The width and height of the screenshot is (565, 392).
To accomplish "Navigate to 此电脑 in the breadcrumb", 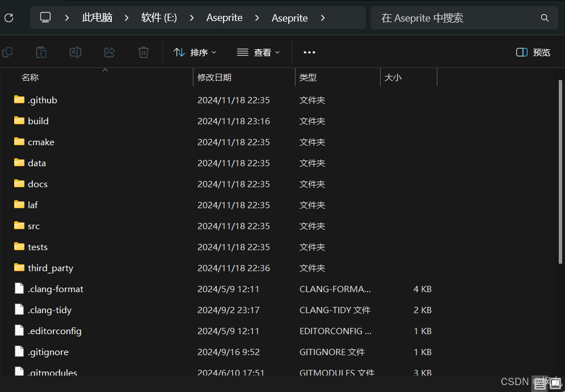I will tap(98, 18).
